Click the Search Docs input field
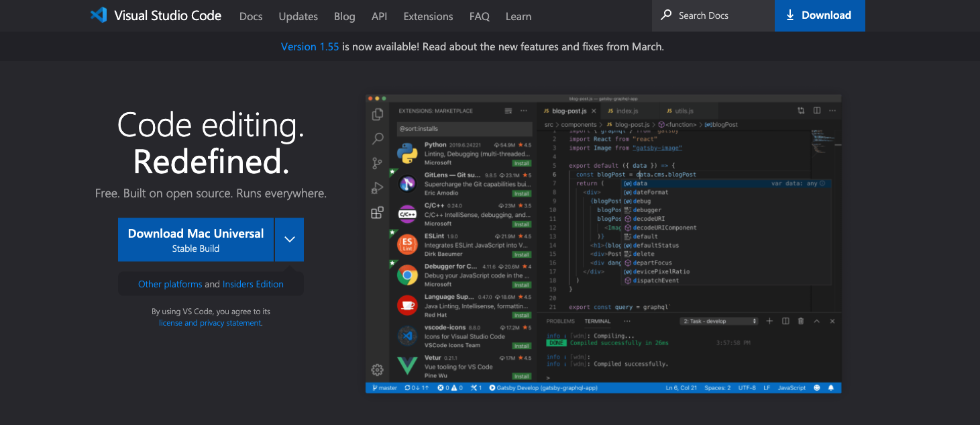 coord(713,15)
